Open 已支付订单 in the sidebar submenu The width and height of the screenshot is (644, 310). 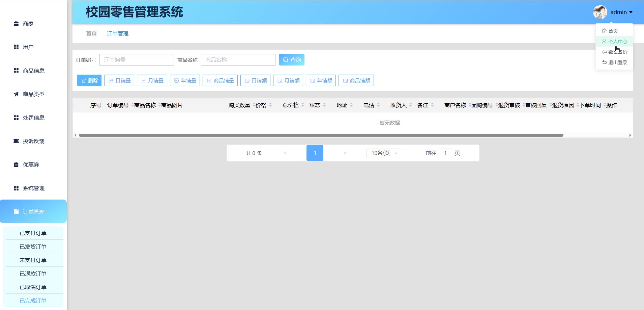tap(33, 233)
